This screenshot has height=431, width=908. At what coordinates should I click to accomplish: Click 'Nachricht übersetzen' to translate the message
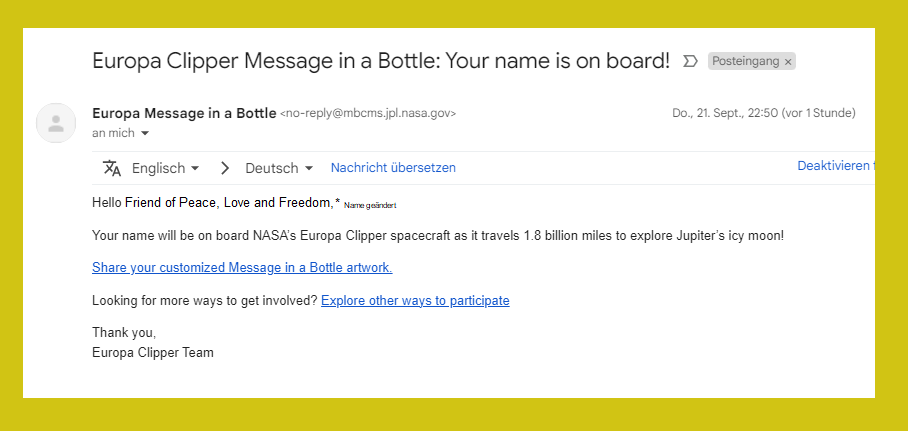click(x=393, y=167)
